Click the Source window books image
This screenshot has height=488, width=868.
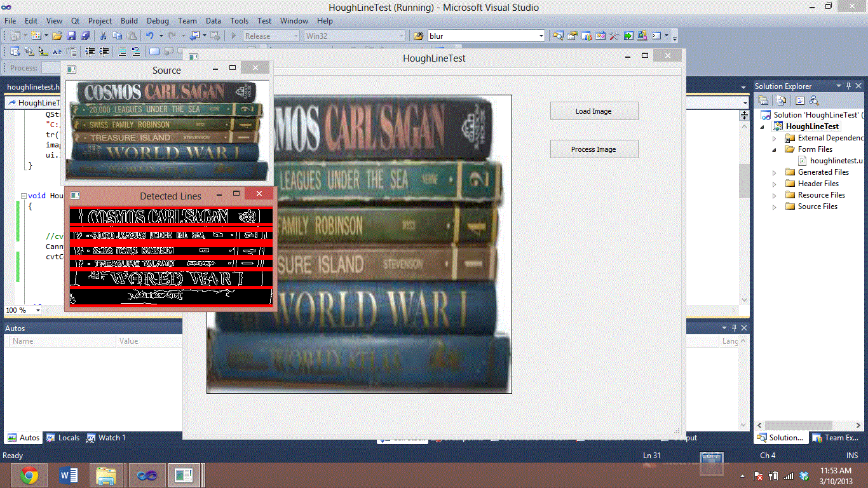(x=167, y=130)
